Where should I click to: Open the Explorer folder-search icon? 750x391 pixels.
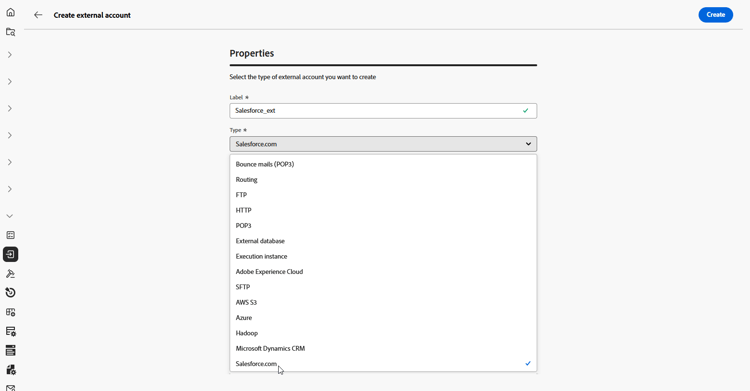coord(11,32)
